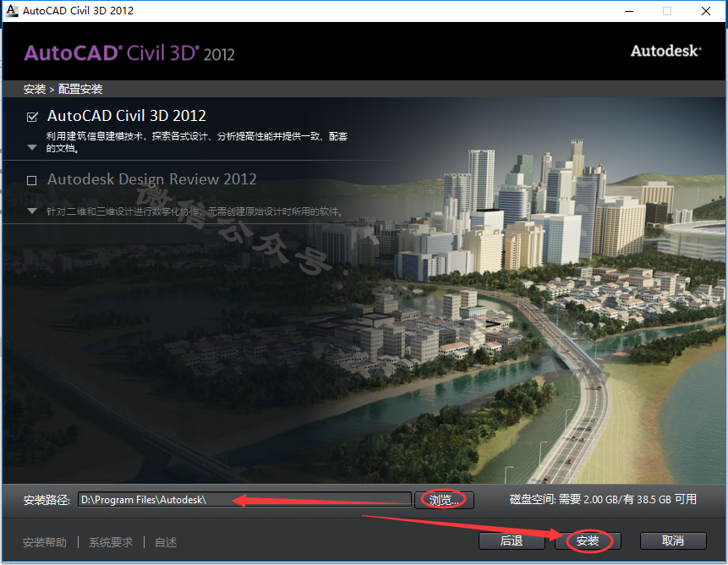Uncheck the AutoCAD Civil 3D 2012 checkbox
The width and height of the screenshot is (728, 565).
pos(32,117)
